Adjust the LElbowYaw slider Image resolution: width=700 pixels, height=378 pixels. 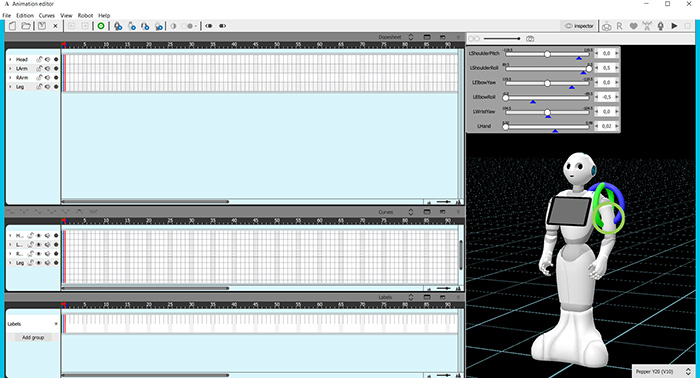point(547,83)
